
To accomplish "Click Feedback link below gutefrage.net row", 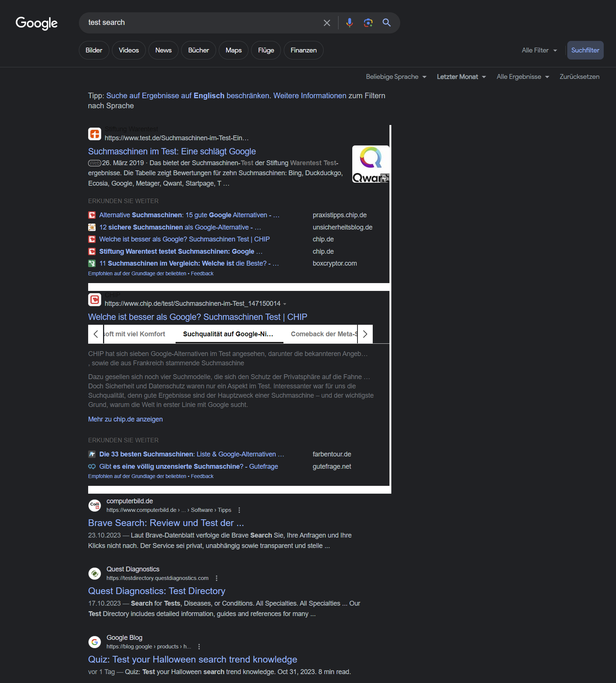I will pyautogui.click(x=202, y=476).
